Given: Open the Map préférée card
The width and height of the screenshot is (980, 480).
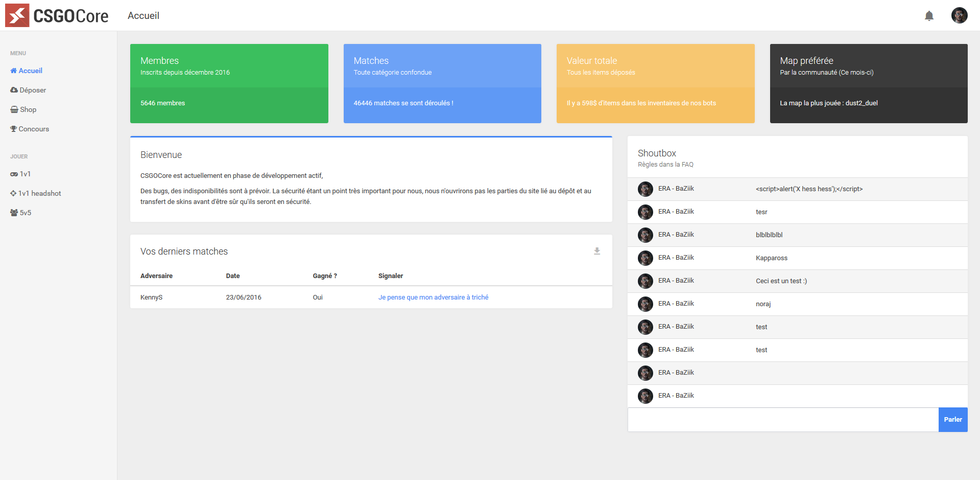Looking at the screenshot, I should (869, 83).
